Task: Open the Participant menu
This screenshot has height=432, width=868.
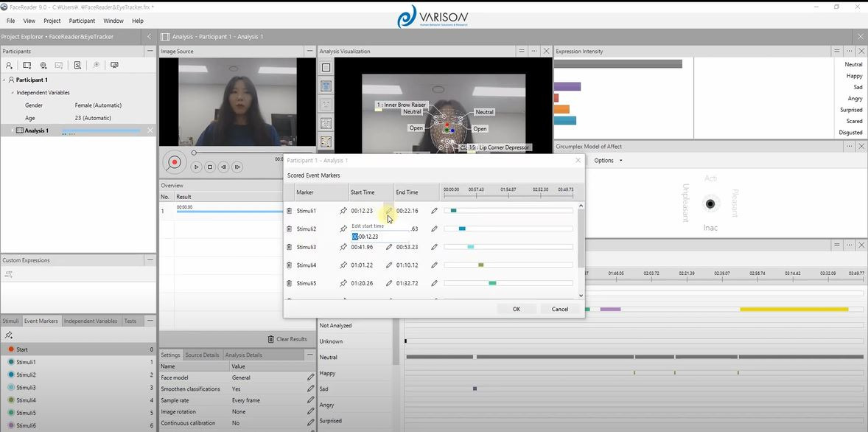Action: click(x=82, y=21)
